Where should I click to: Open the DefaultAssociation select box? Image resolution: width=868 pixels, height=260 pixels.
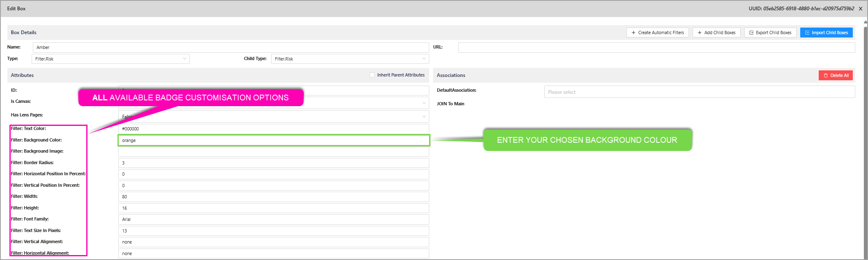point(699,92)
